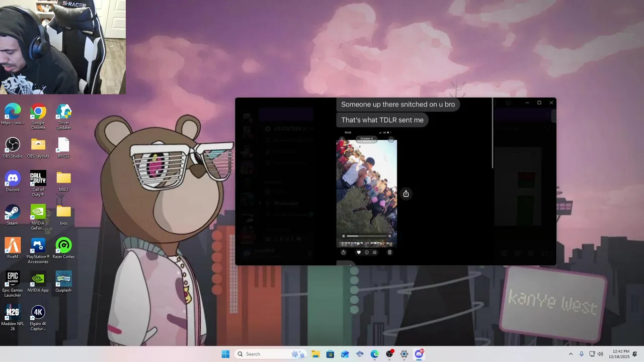Click the scrollbar in the image overlay
Screen dimensions: 644x362
(x=493, y=133)
